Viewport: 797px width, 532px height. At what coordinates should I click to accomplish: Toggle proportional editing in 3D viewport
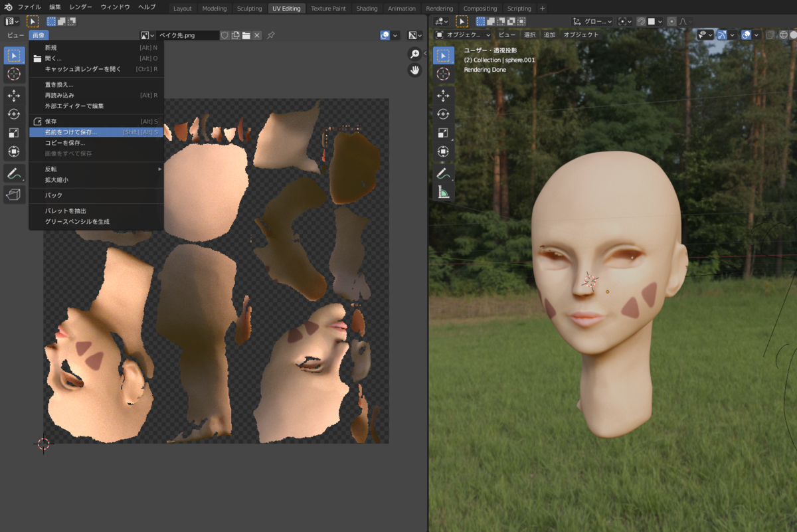(671, 21)
